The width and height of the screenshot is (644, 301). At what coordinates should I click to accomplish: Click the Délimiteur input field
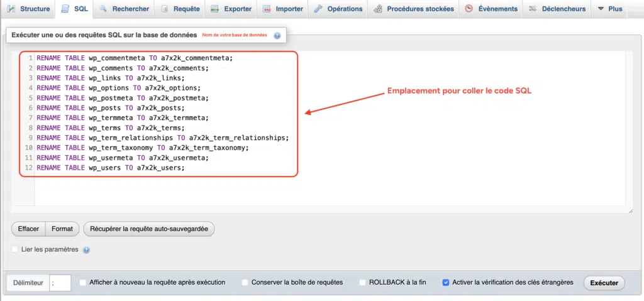point(60,283)
